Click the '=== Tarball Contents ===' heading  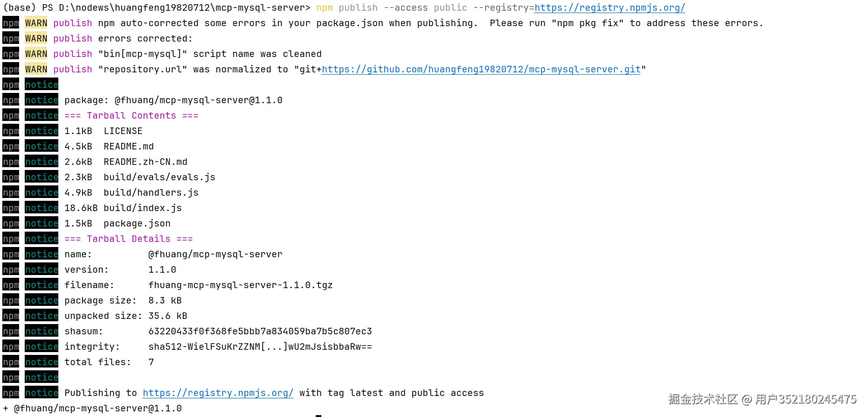[x=131, y=116]
